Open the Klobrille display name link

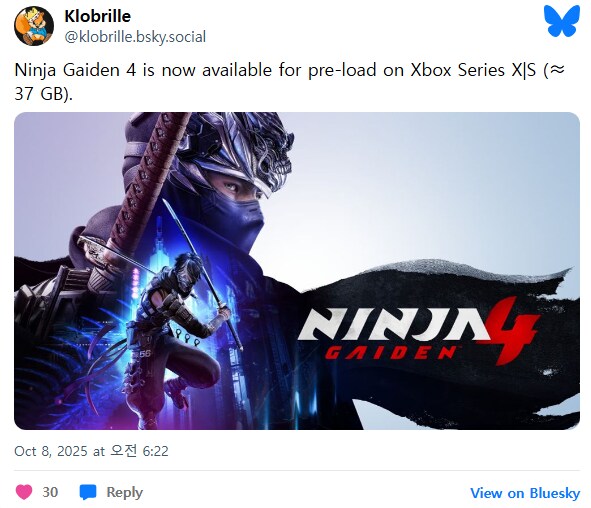98,16
